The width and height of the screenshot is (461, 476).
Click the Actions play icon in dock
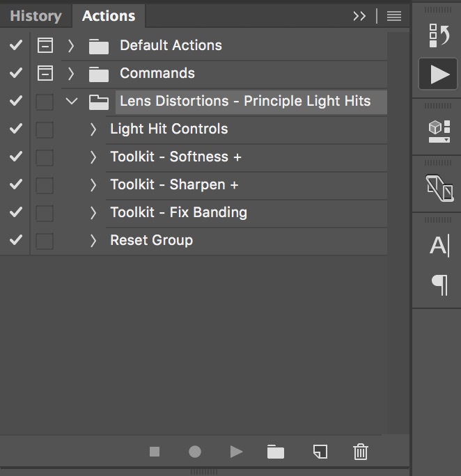point(437,74)
